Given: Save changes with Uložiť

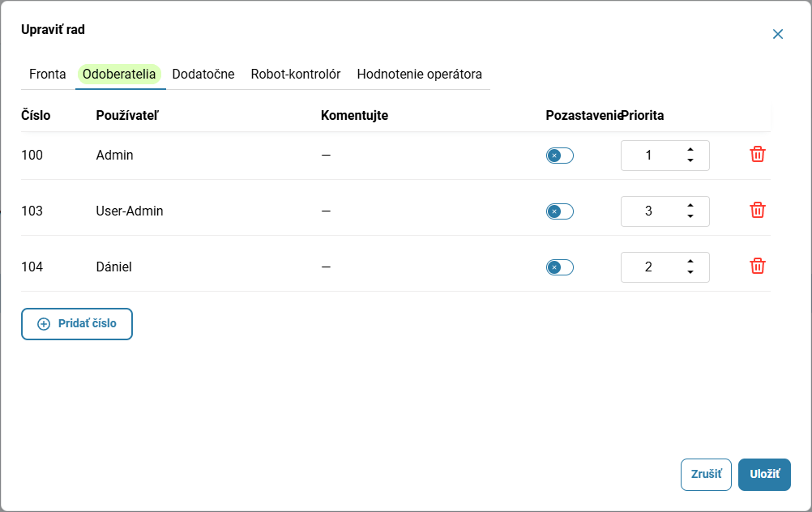Looking at the screenshot, I should click(x=764, y=474).
